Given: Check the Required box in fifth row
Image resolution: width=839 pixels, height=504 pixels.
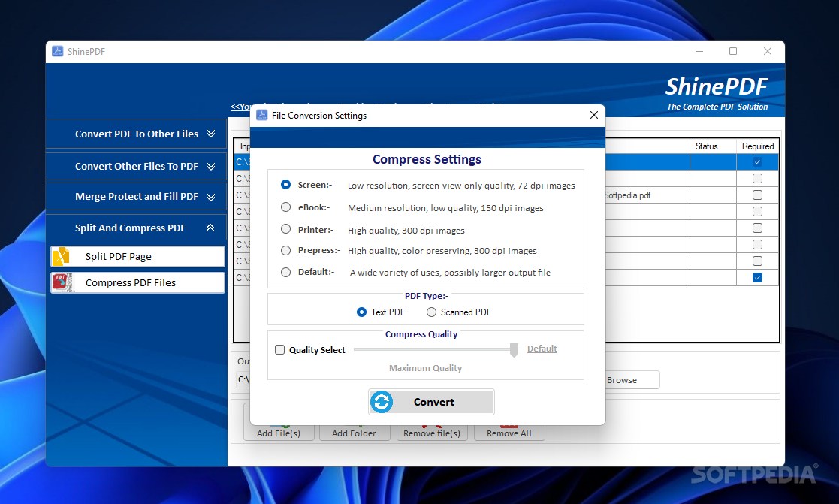Looking at the screenshot, I should tap(757, 228).
